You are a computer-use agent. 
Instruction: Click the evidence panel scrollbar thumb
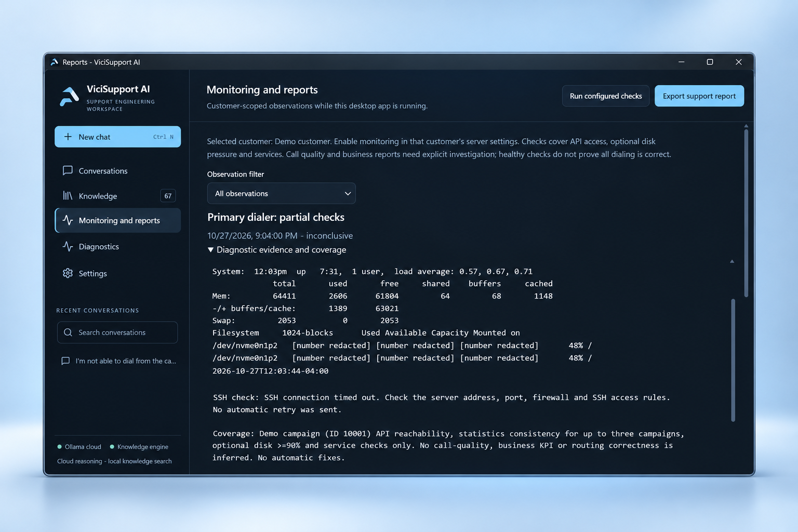pyautogui.click(x=733, y=360)
